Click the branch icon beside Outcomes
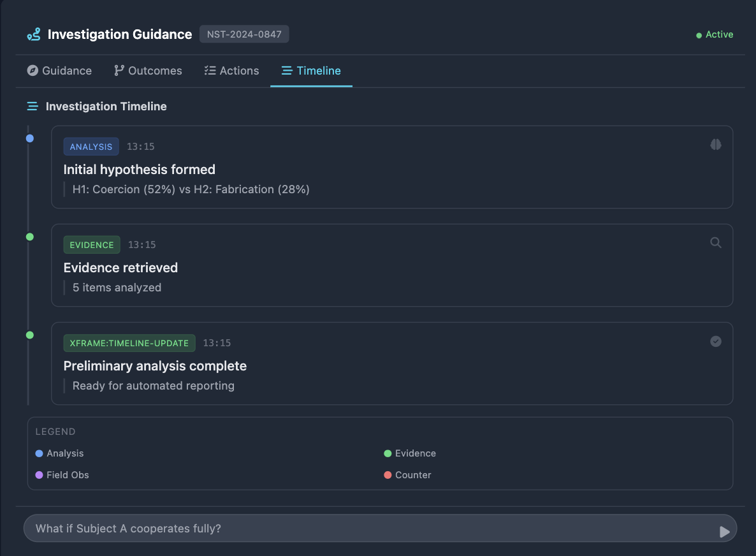The width and height of the screenshot is (756, 556). point(119,70)
